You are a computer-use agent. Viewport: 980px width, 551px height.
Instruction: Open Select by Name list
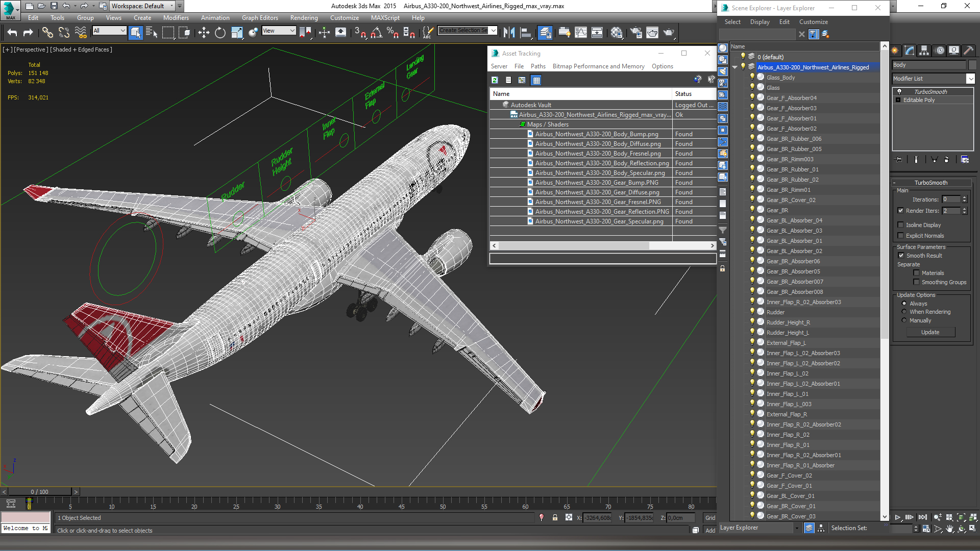(x=152, y=33)
